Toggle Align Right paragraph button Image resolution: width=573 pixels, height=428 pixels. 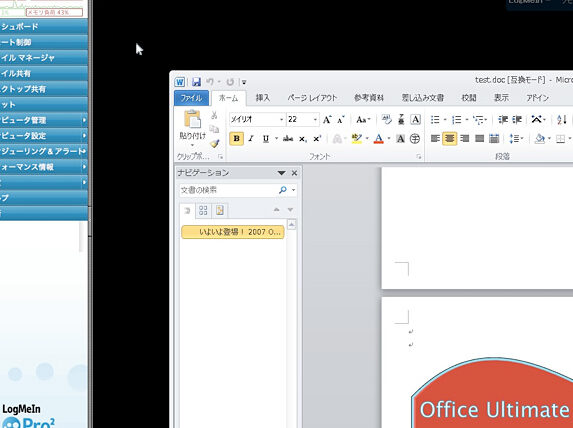[x=464, y=139]
